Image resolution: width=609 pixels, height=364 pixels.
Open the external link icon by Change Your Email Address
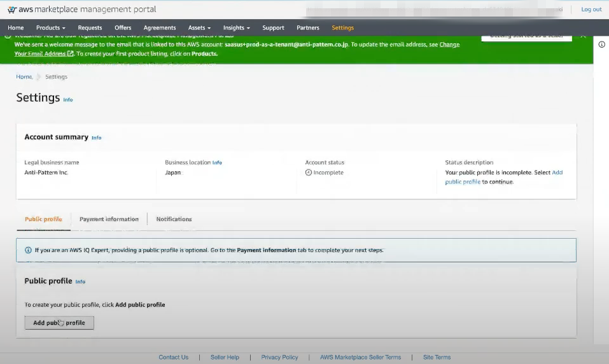click(x=70, y=53)
